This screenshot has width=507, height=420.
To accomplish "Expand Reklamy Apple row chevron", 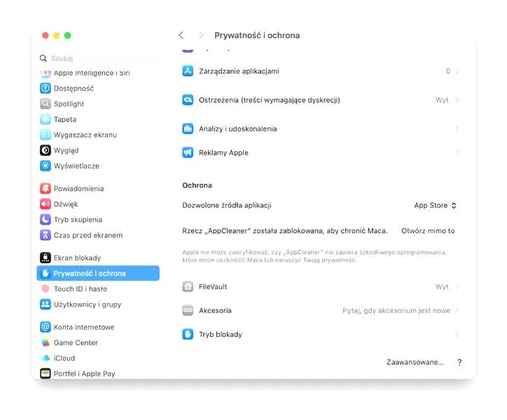I will pos(457,153).
